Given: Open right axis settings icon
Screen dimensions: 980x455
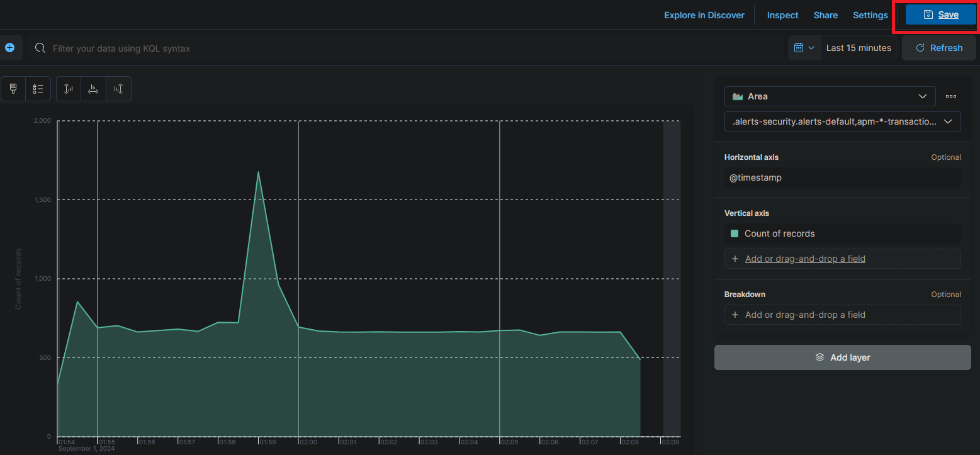Looking at the screenshot, I should 118,89.
